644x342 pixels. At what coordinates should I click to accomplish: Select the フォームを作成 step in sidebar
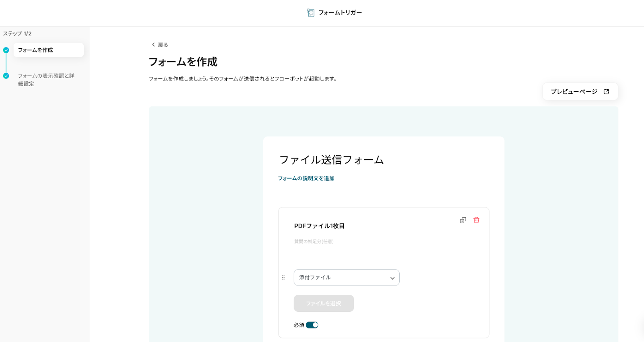[x=48, y=50]
